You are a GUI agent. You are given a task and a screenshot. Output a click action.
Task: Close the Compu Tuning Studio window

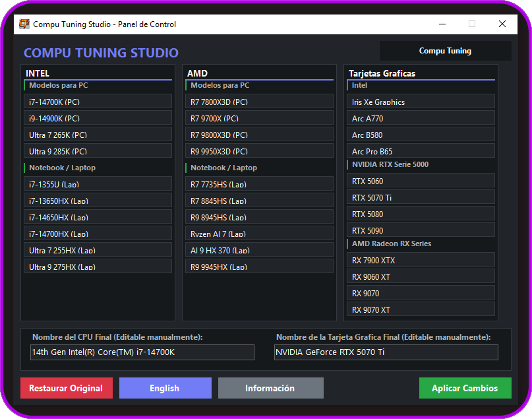(x=502, y=24)
